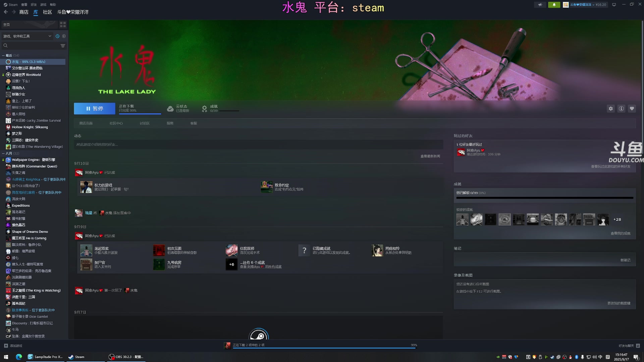
Task: Open OBS 30.2.3 taskbar item
Action: pos(126,357)
